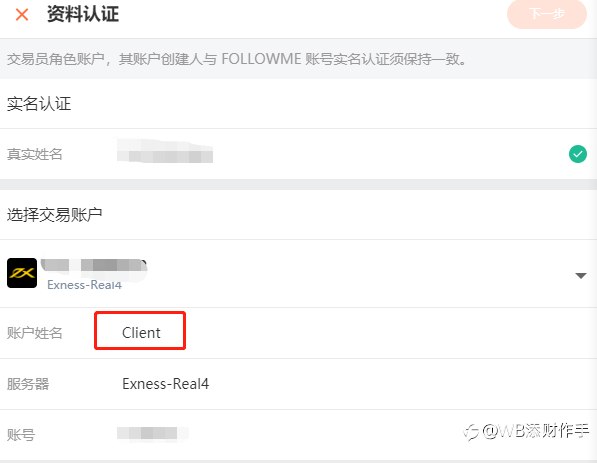Viewport: 597px width, 463px height.
Task: Click the 下一步 next step button
Action: click(547, 14)
